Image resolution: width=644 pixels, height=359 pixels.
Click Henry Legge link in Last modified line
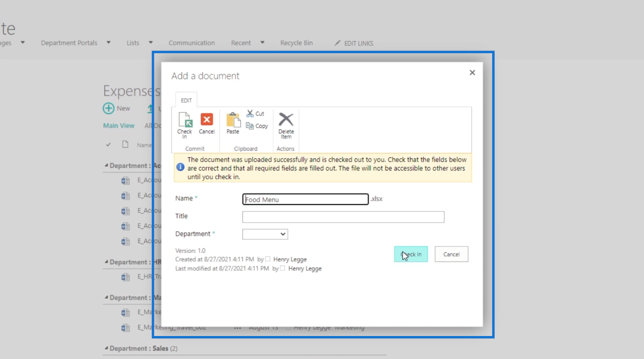tap(305, 268)
